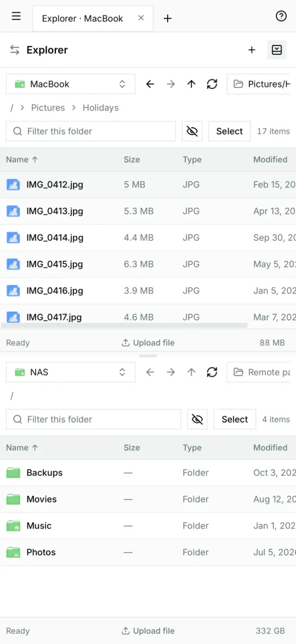
Task: Open the Photos folder
Action: [148, 552]
